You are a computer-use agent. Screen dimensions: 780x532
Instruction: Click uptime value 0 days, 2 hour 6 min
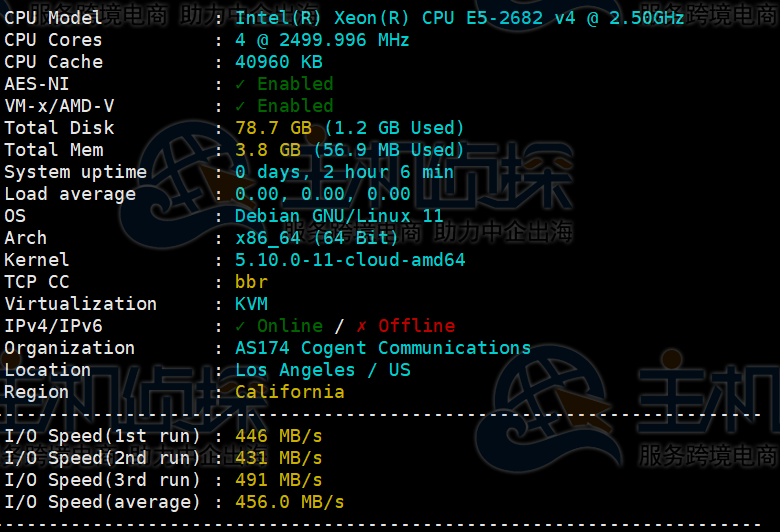(344, 172)
